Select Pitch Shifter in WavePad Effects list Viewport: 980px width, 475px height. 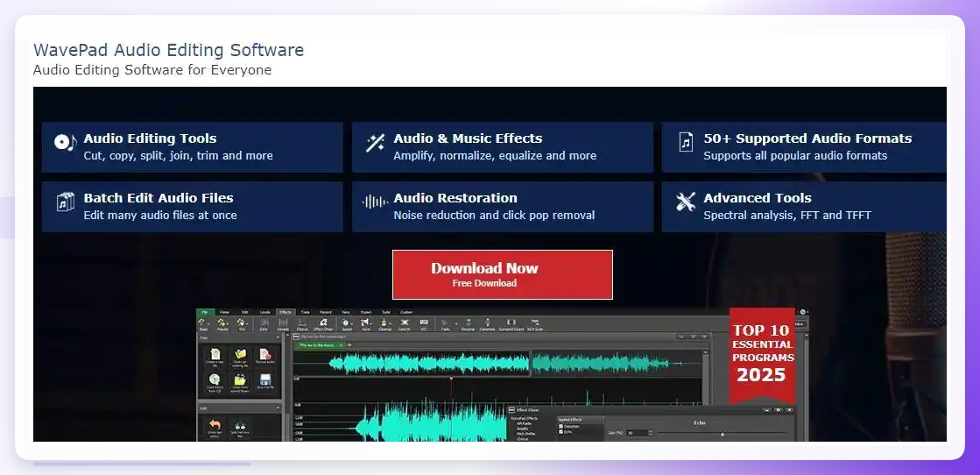[525, 434]
